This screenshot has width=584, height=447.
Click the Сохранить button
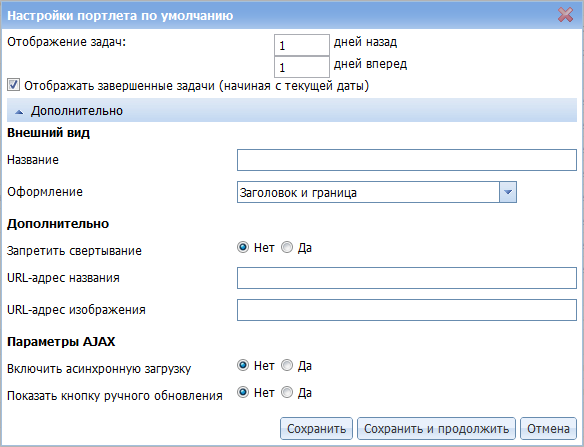(316, 428)
